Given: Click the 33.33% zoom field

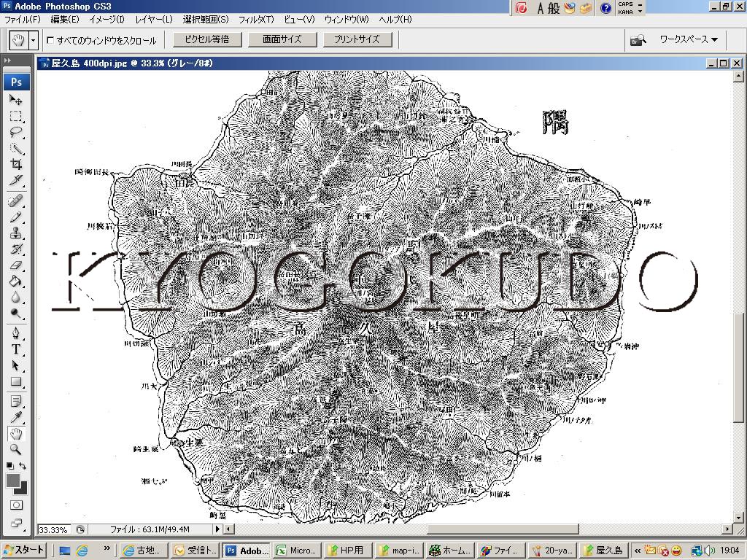Looking at the screenshot, I should [53, 529].
